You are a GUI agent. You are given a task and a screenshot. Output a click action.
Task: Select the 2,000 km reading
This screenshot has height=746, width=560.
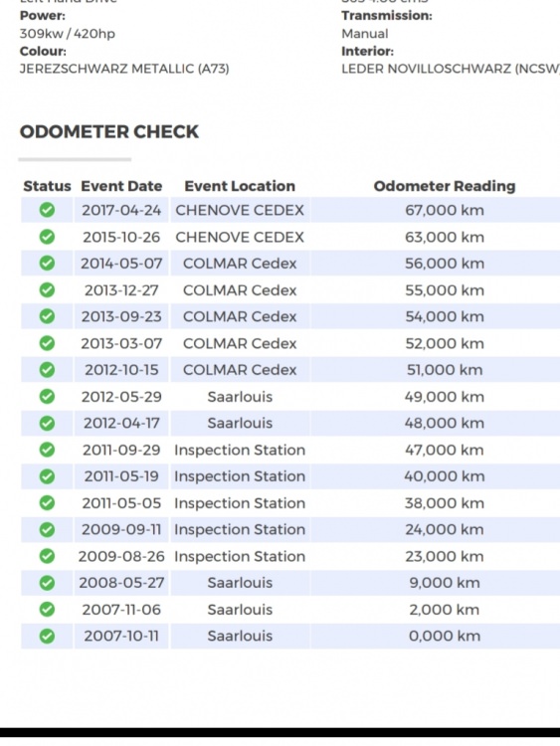445,610
